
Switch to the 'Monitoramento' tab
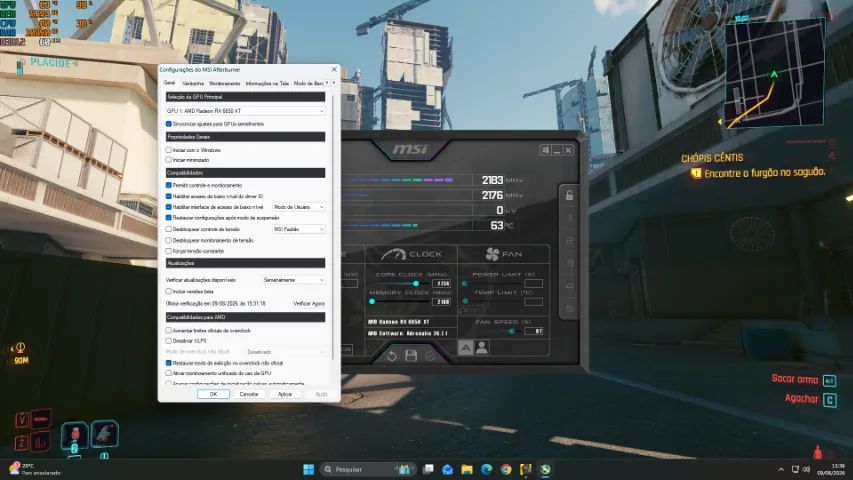(225, 84)
